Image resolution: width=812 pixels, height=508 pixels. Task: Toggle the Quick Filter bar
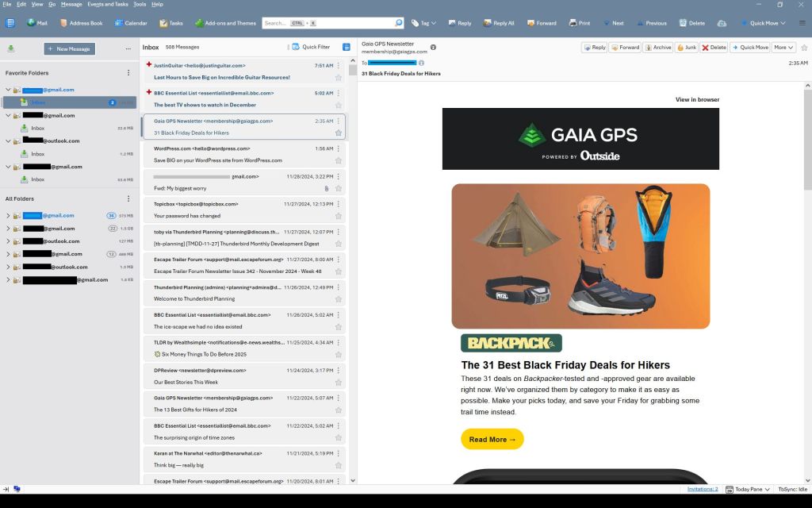coord(311,48)
